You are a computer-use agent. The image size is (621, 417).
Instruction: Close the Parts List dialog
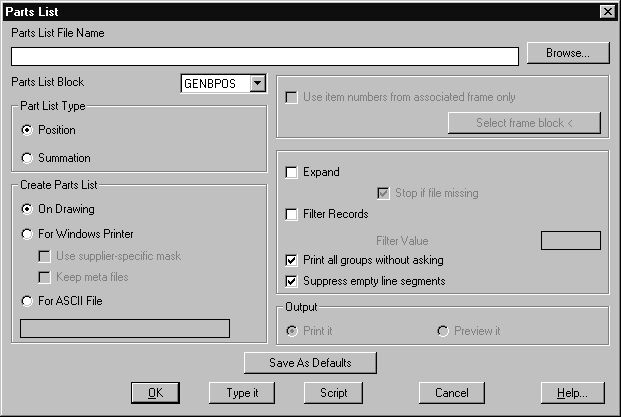tap(606, 11)
